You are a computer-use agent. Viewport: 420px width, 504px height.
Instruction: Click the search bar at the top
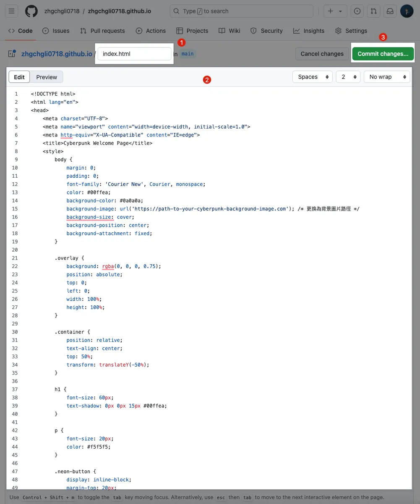coord(241,11)
